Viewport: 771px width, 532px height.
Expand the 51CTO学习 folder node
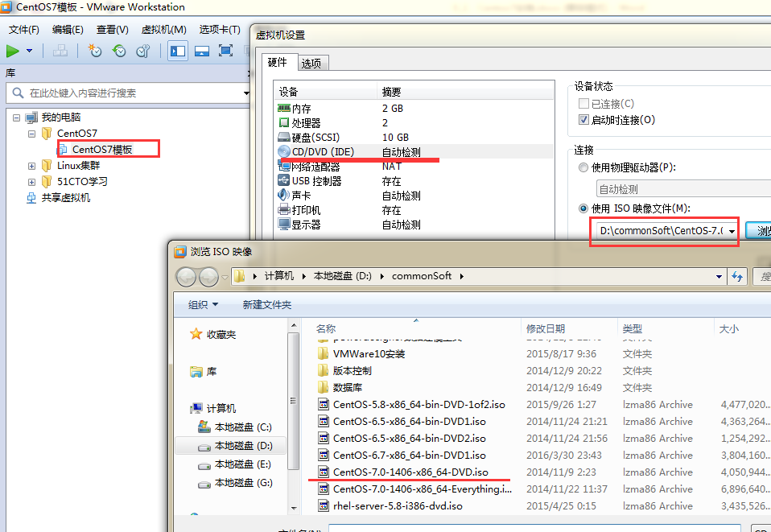tap(32, 182)
